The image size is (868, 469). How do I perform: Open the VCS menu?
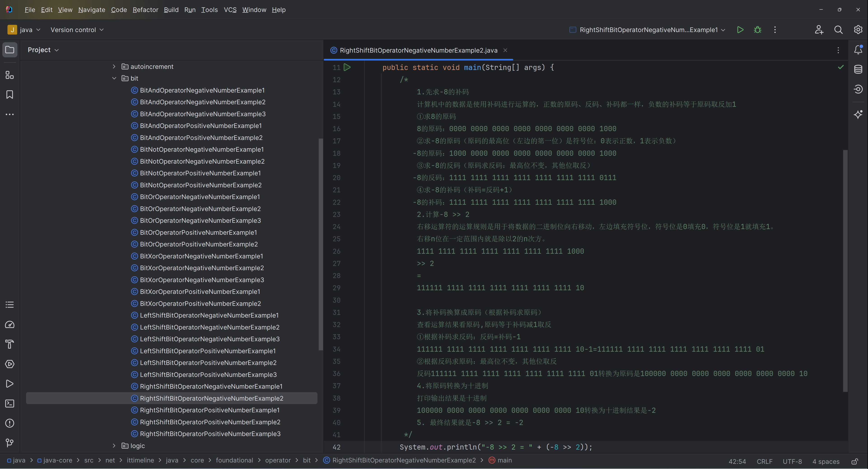(x=230, y=10)
